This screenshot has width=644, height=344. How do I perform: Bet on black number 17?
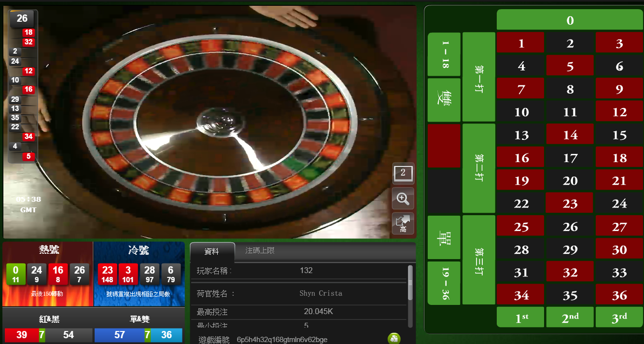[x=570, y=158]
